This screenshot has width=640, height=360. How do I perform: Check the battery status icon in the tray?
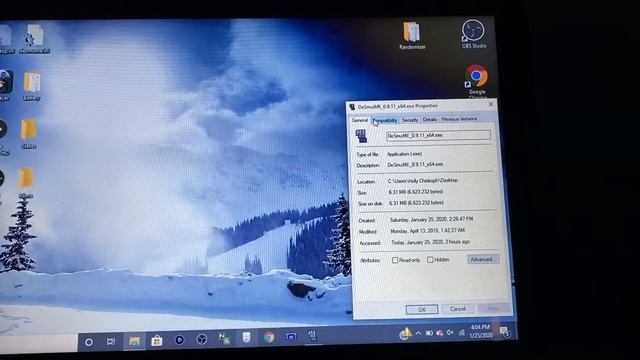[x=429, y=333]
